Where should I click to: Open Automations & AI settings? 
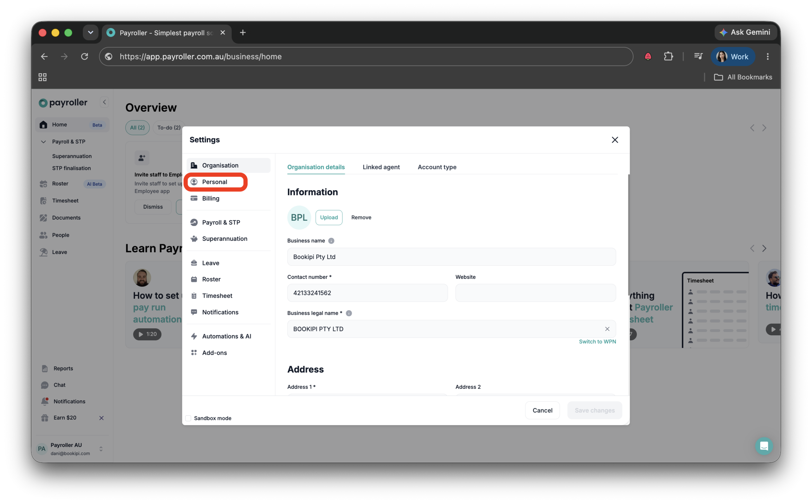pos(228,336)
